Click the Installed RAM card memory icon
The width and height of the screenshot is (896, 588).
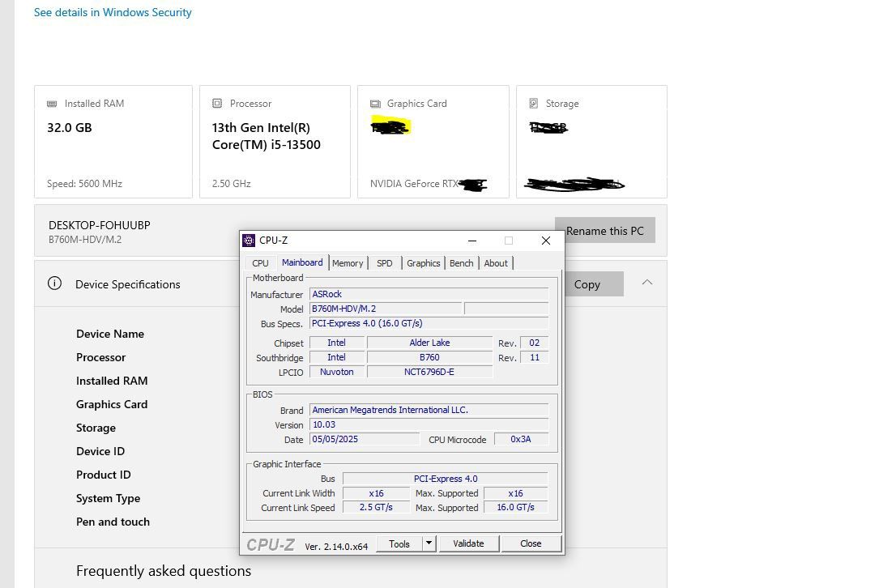pos(52,104)
